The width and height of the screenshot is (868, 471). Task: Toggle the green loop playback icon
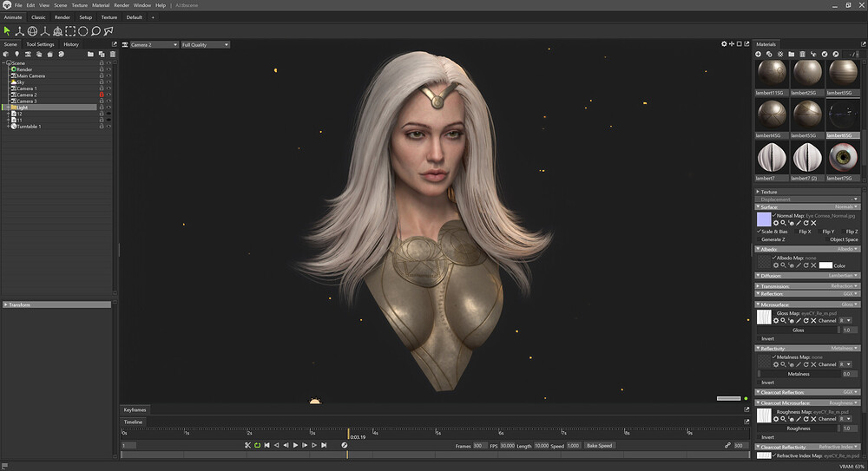pos(257,445)
